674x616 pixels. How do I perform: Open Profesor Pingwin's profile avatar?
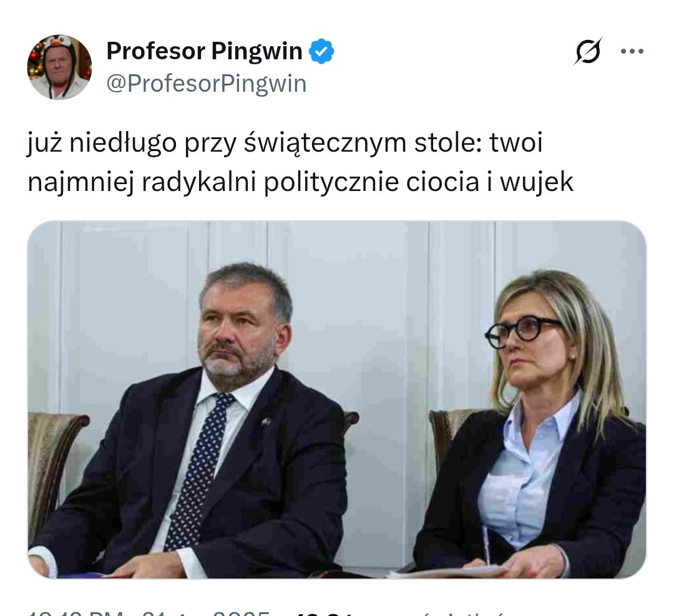click(x=59, y=67)
